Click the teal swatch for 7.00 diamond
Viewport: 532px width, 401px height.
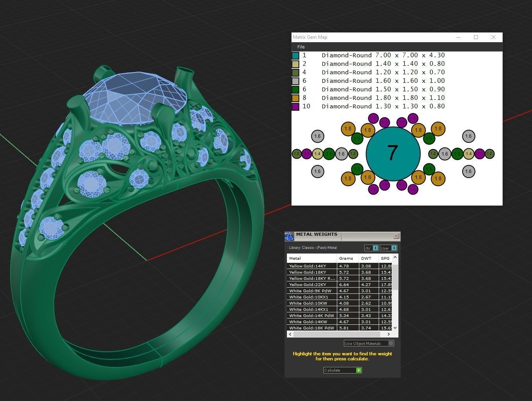click(295, 56)
